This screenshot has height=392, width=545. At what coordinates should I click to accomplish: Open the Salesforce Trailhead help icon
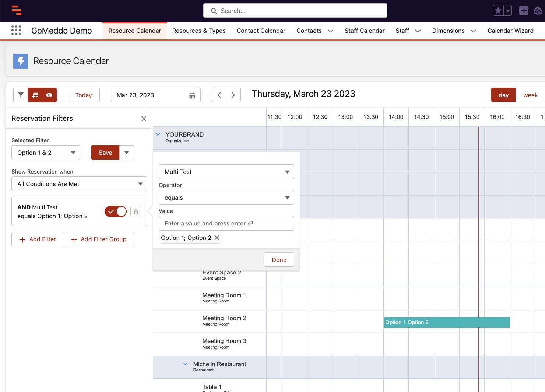tap(538, 10)
